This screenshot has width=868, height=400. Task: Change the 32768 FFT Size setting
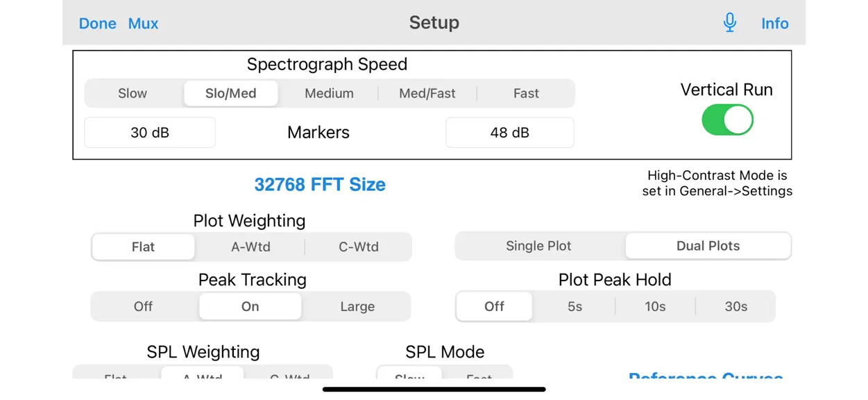tap(320, 185)
